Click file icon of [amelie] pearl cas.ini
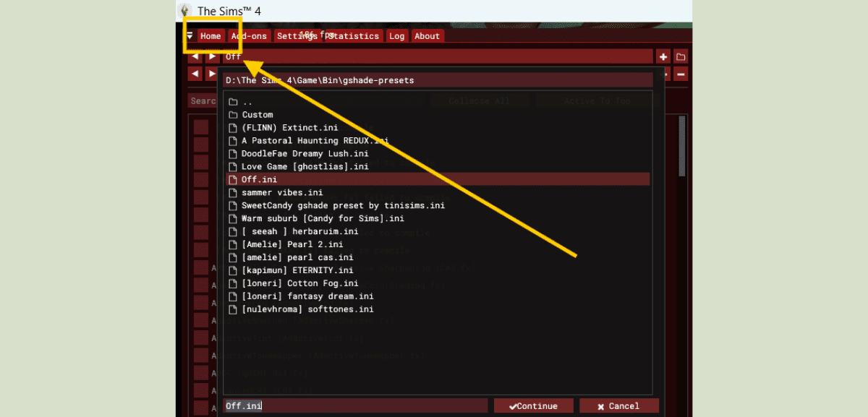Viewport: 868px width, 417px height. pos(233,257)
